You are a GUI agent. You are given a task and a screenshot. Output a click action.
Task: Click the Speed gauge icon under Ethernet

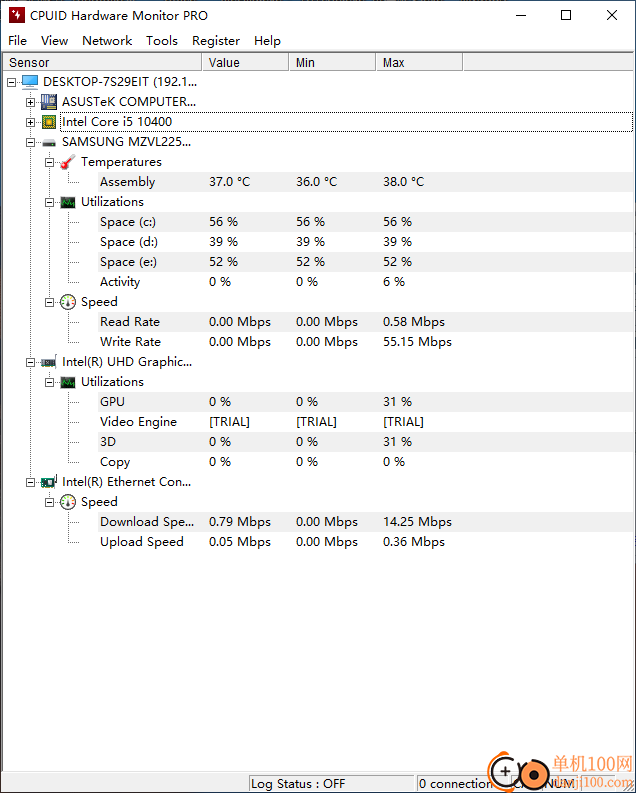pos(68,502)
